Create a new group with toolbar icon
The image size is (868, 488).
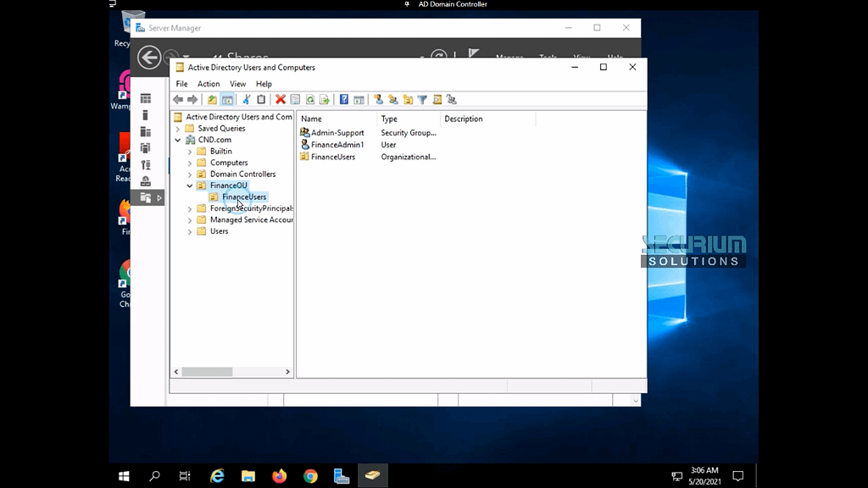393,100
